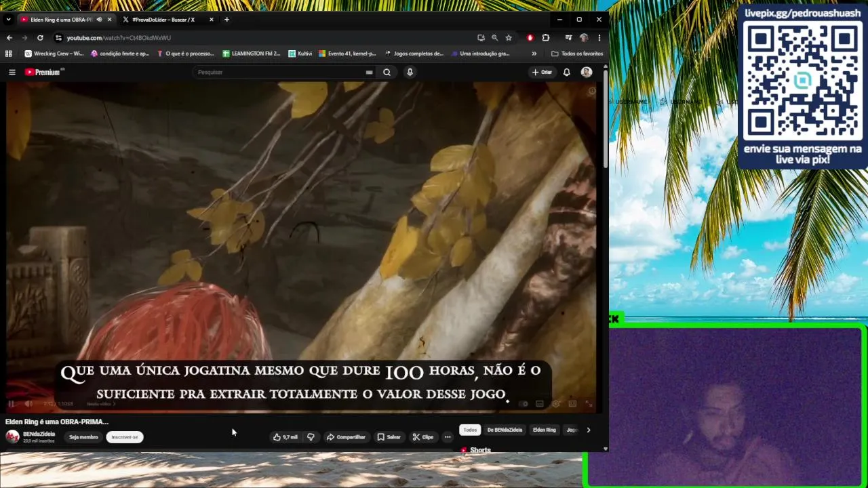Start voice search with microphone icon
Screen dimensions: 868x488
click(410, 72)
